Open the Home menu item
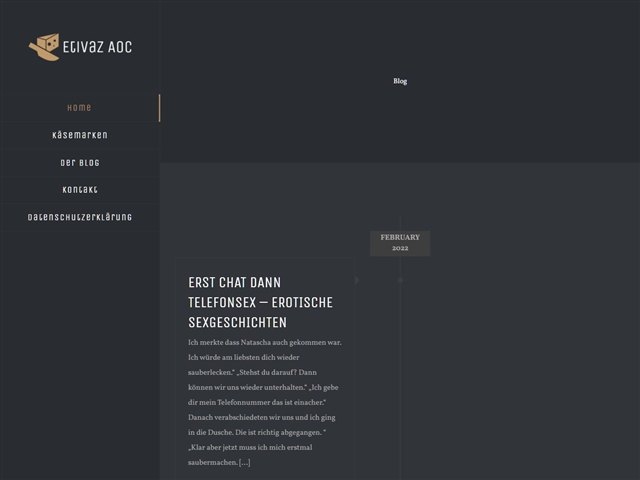This screenshot has width=640, height=480. coord(79,108)
